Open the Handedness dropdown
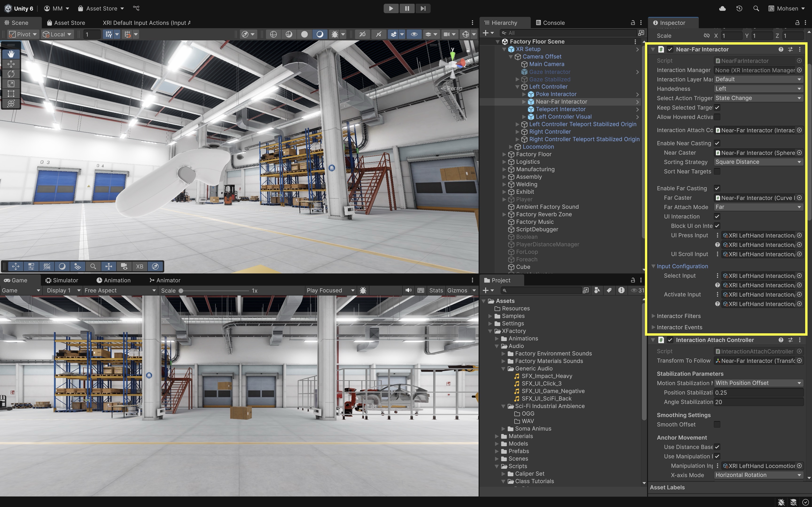 (758, 88)
